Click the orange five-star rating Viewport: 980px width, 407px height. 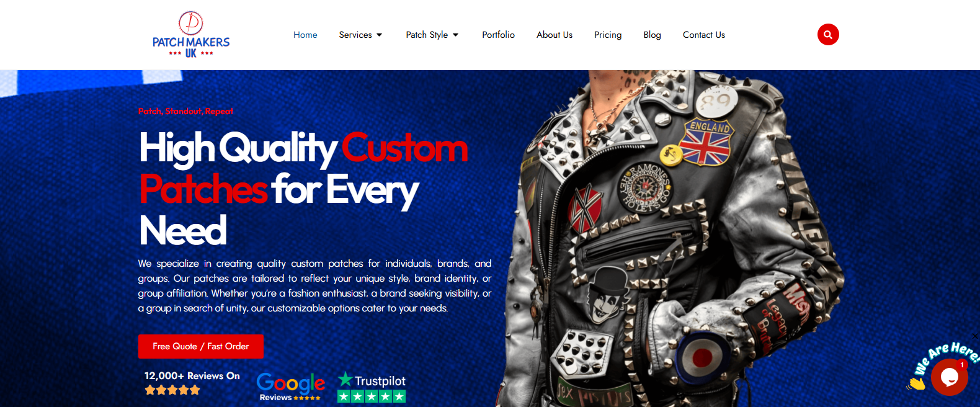tap(172, 390)
